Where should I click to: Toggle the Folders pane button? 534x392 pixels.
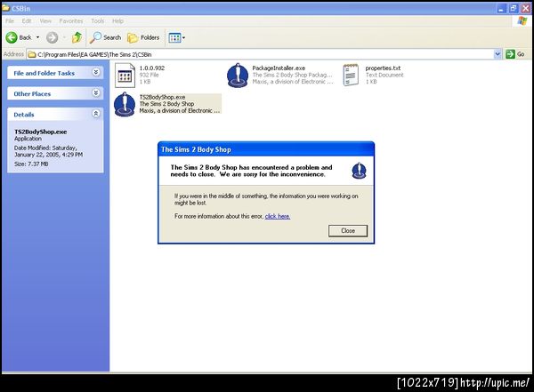(143, 37)
